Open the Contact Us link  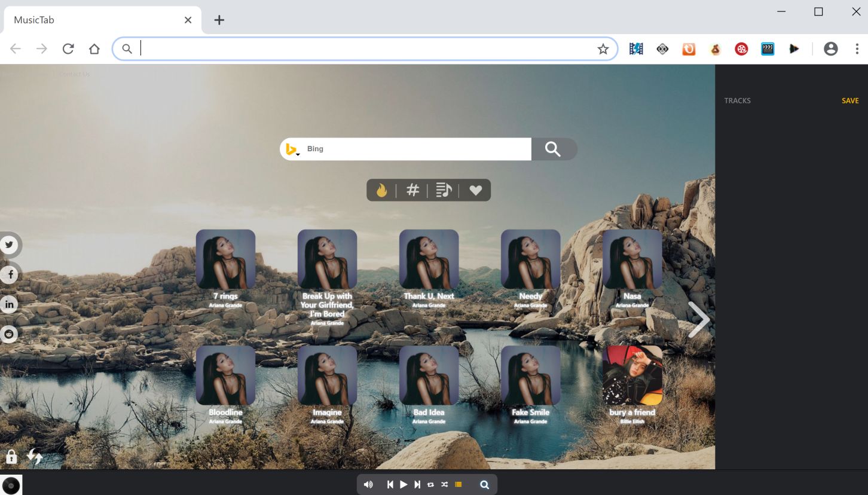click(74, 74)
